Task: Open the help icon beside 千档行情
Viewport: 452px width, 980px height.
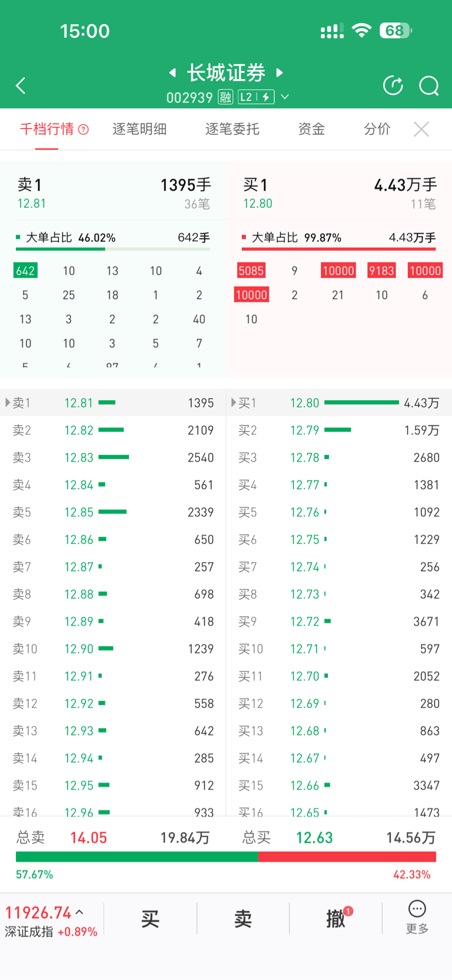Action: [84, 129]
